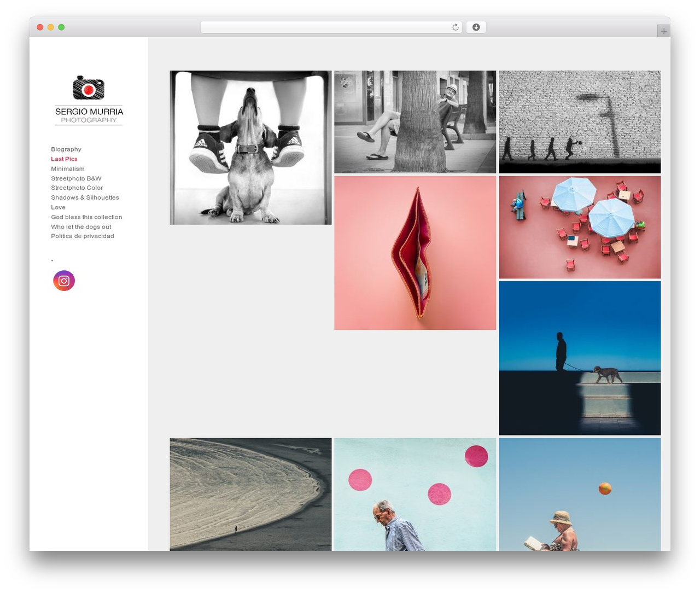Open the Biography page
This screenshot has height=593, width=700.
click(x=66, y=149)
